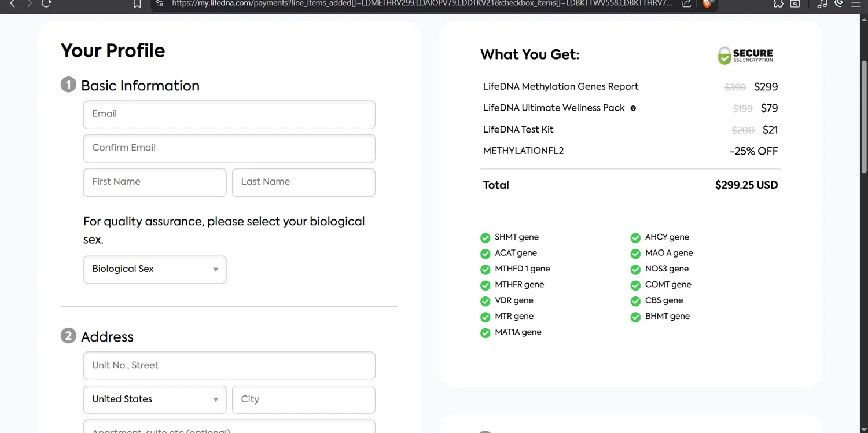
Task: Click the '$21' Test Kit price
Action: 770,130
